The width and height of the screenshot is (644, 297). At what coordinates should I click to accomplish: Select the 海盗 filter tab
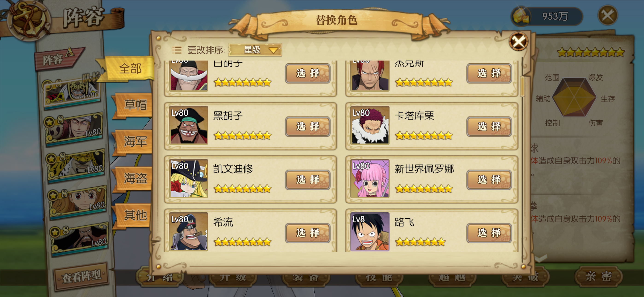tap(133, 178)
